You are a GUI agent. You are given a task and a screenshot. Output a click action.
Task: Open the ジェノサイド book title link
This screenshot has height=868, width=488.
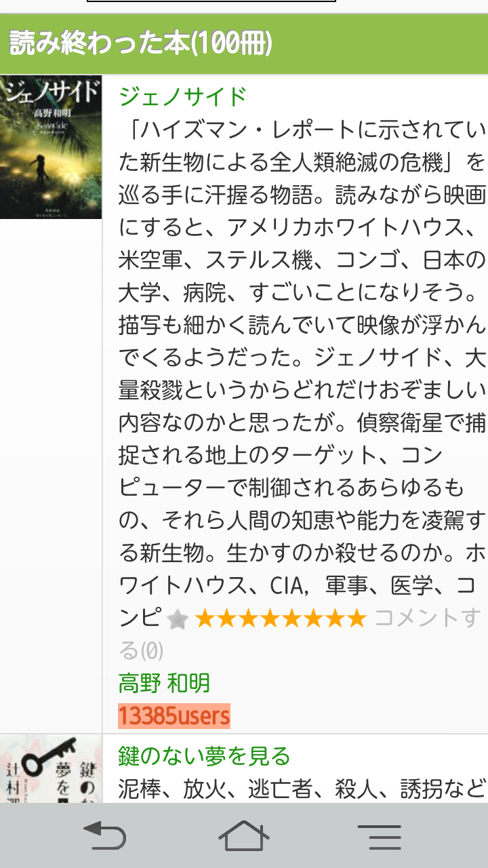point(183,96)
